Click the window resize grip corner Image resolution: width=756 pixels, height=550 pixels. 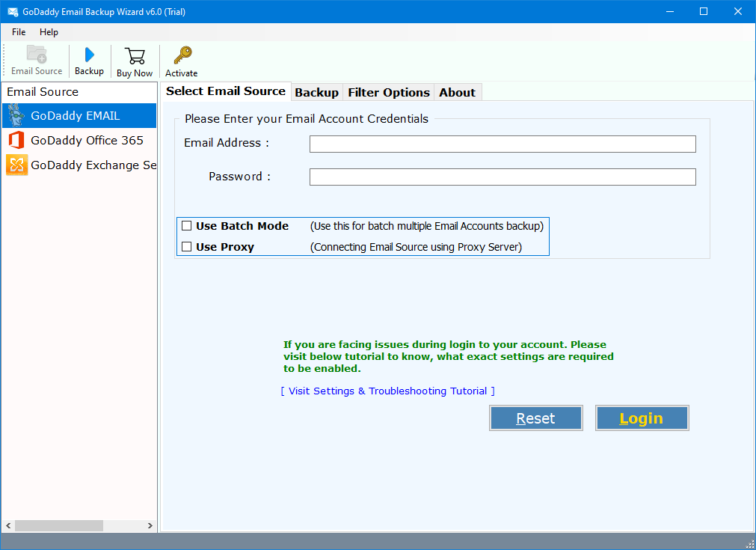pyautogui.click(x=750, y=544)
